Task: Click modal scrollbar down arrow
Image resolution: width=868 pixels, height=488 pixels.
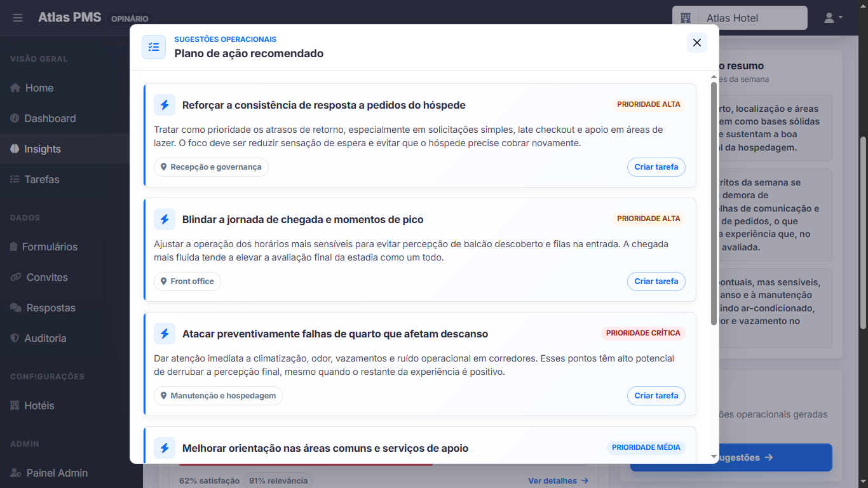Action: [x=714, y=457]
